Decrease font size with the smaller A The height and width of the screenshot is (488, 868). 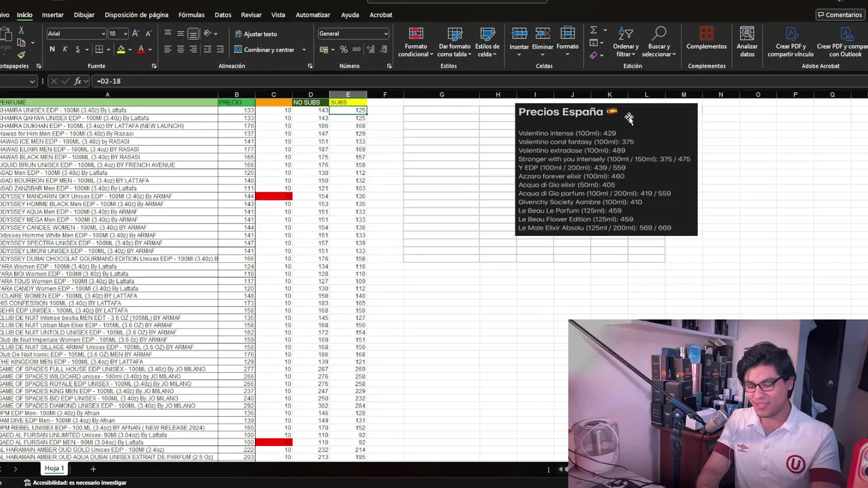click(149, 33)
